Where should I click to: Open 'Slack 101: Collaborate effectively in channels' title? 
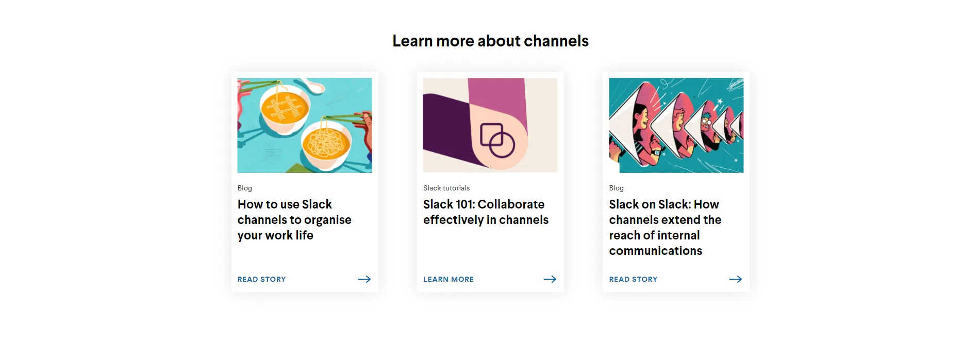486,212
